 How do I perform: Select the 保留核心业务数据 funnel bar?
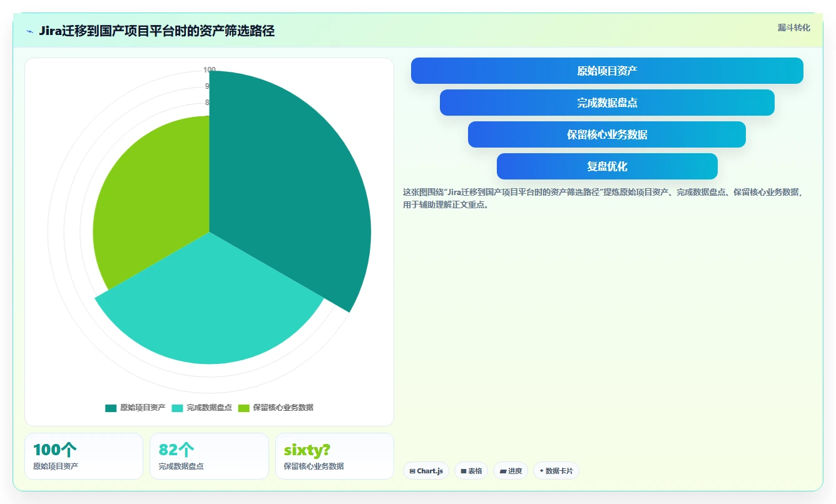pyautogui.click(x=607, y=134)
